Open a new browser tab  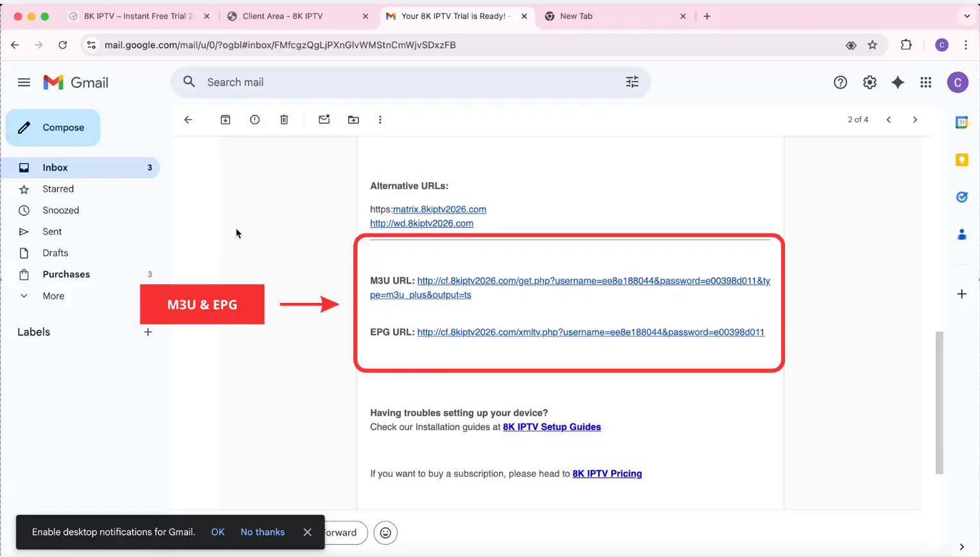tap(707, 16)
